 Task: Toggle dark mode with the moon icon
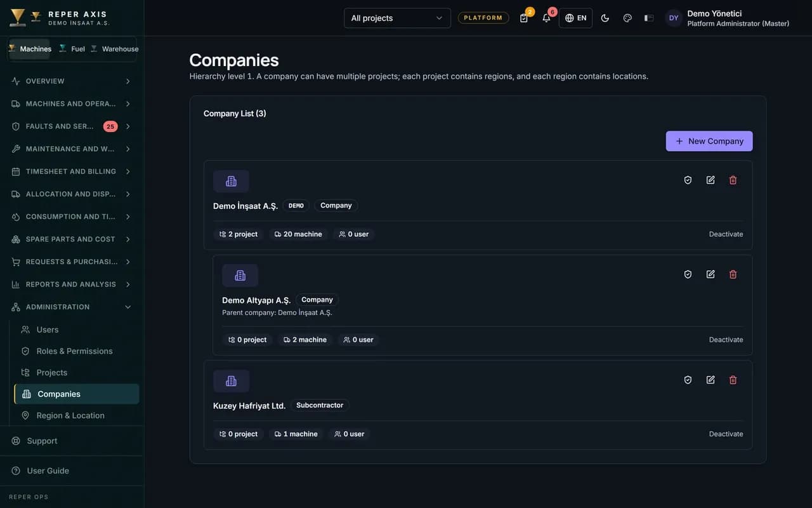(605, 18)
